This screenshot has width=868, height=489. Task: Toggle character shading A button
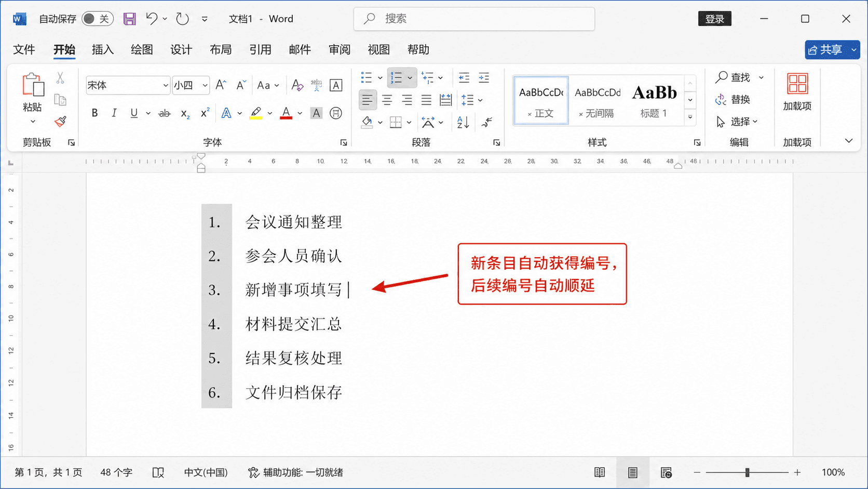tap(316, 113)
